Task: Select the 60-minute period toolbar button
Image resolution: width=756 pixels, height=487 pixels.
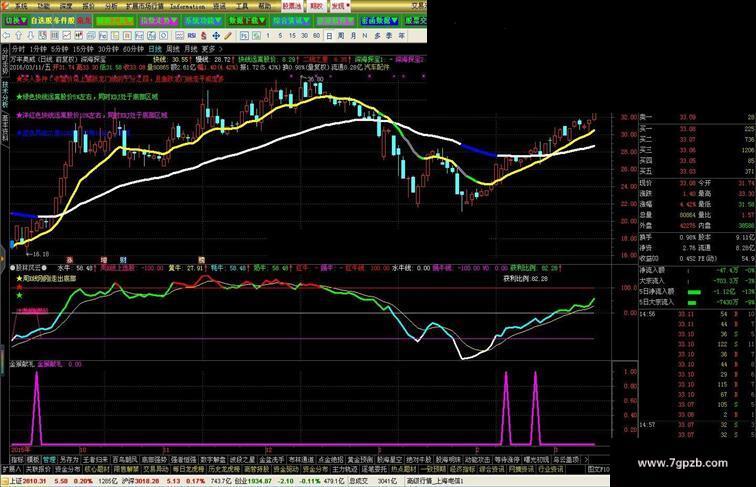Action: [316, 36]
